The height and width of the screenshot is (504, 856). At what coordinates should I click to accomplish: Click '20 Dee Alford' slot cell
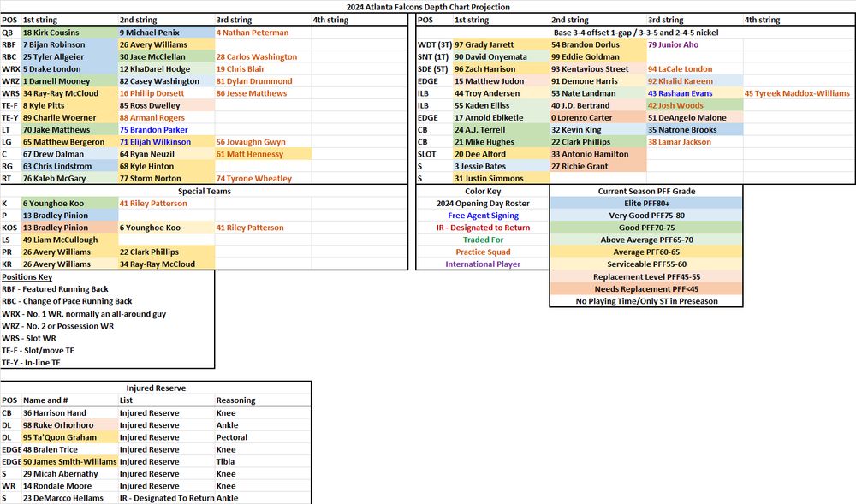click(x=501, y=154)
